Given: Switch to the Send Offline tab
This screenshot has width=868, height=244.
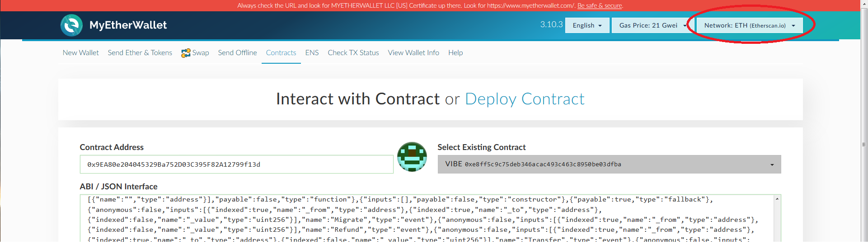Looking at the screenshot, I should point(237,53).
